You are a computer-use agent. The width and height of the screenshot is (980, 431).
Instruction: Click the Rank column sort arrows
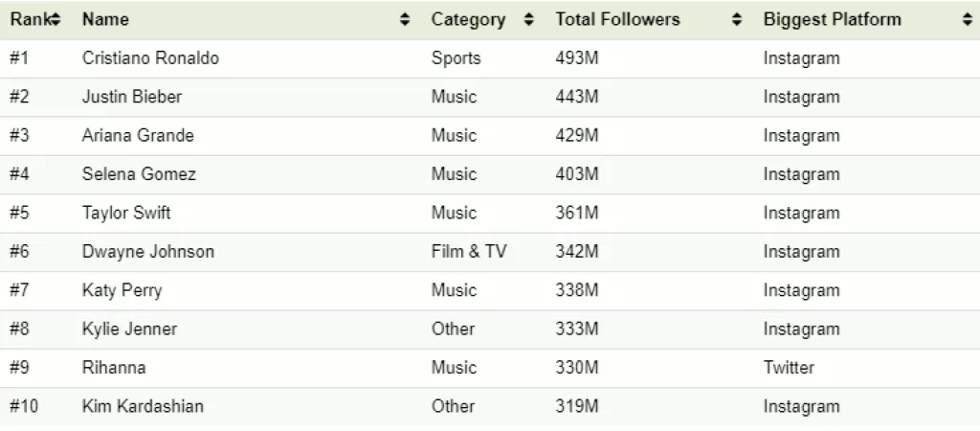(x=57, y=20)
